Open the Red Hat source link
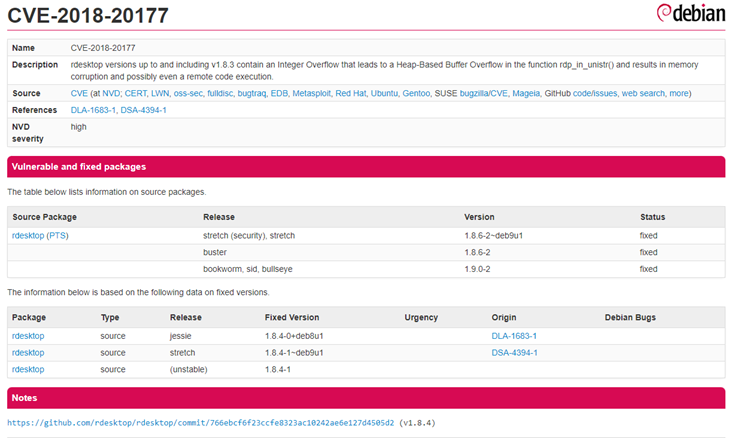 tap(351, 92)
